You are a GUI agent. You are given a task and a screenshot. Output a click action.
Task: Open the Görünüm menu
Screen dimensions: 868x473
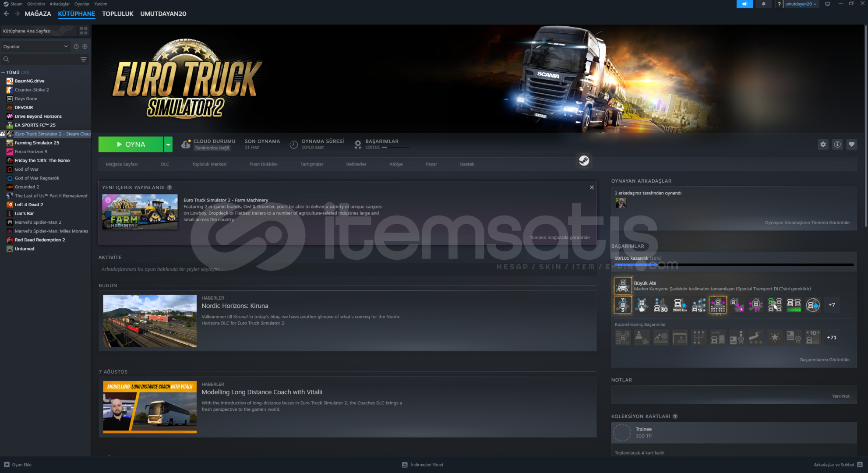(x=36, y=4)
